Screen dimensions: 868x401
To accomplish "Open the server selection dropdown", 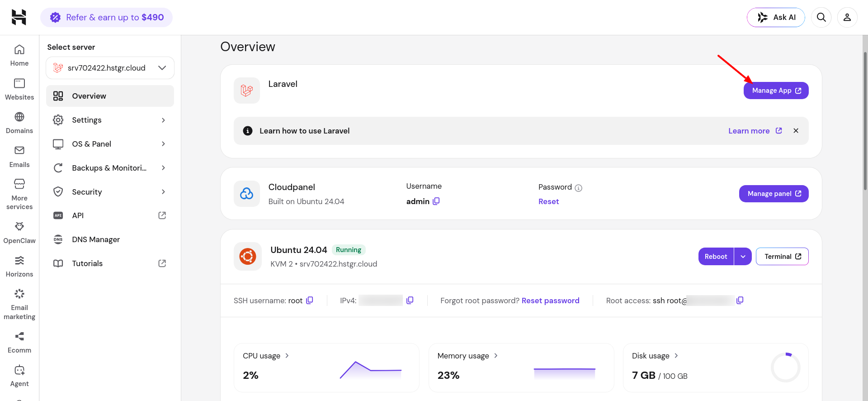I will click(x=110, y=68).
